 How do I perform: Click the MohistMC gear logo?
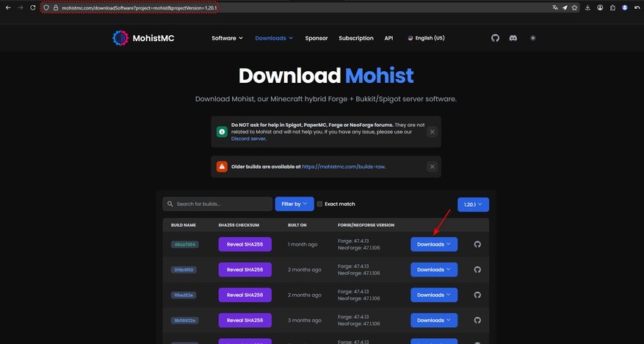coord(120,37)
